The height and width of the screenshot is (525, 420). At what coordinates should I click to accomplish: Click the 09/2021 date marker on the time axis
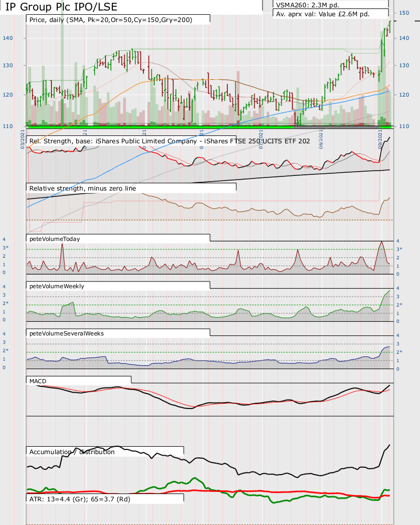(380, 139)
